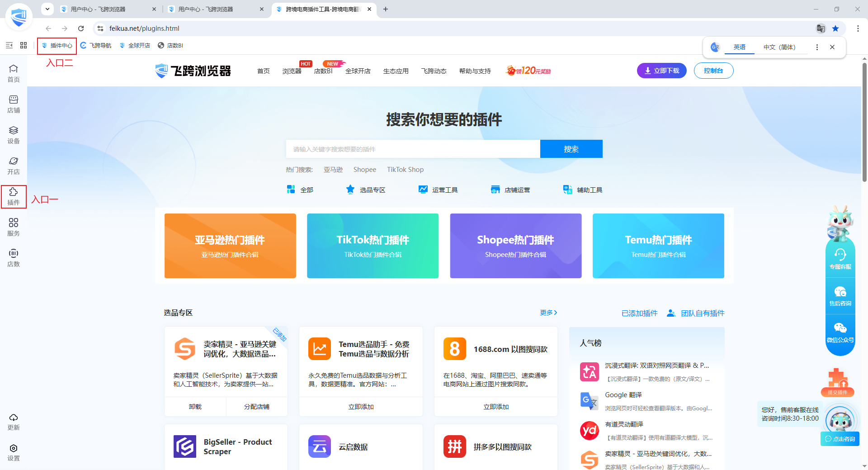Open the 卖家精灵 plugin icon
868x470 pixels.
pyautogui.click(x=185, y=349)
